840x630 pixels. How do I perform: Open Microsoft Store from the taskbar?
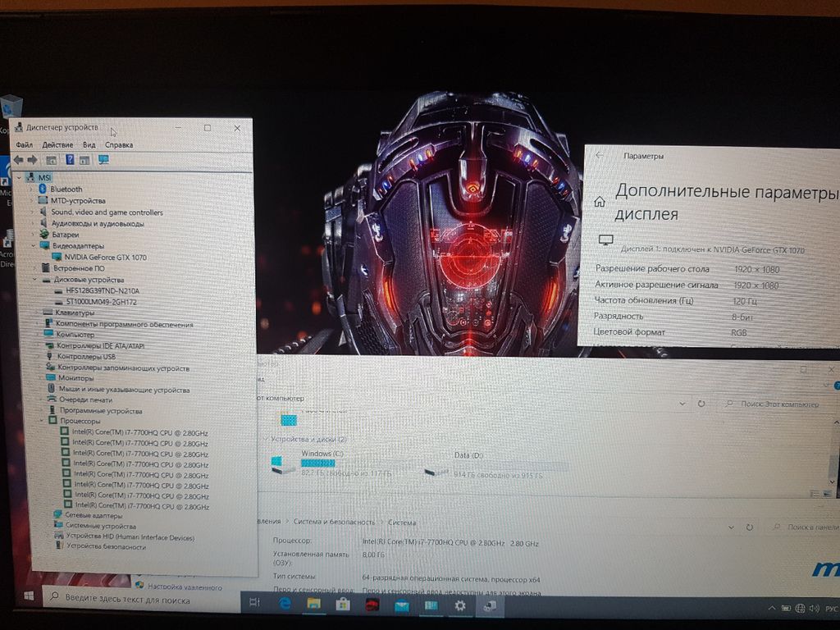[343, 605]
